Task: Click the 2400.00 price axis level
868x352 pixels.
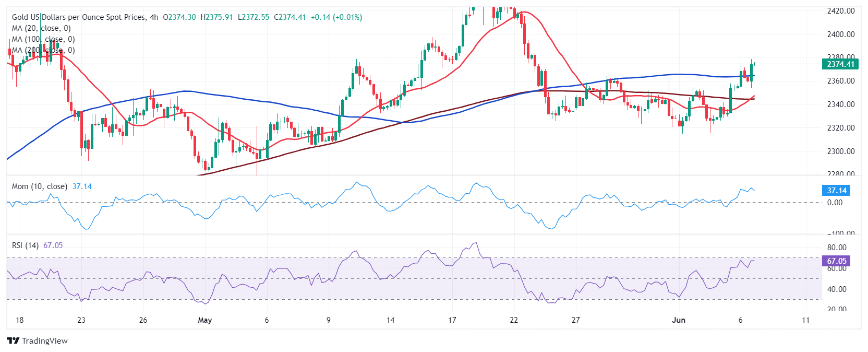Action: coord(841,34)
